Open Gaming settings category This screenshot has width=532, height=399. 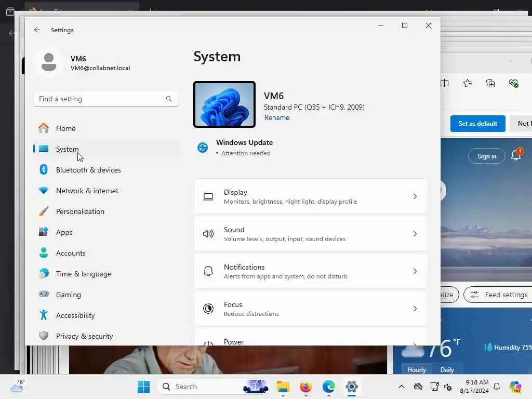pos(106,295)
